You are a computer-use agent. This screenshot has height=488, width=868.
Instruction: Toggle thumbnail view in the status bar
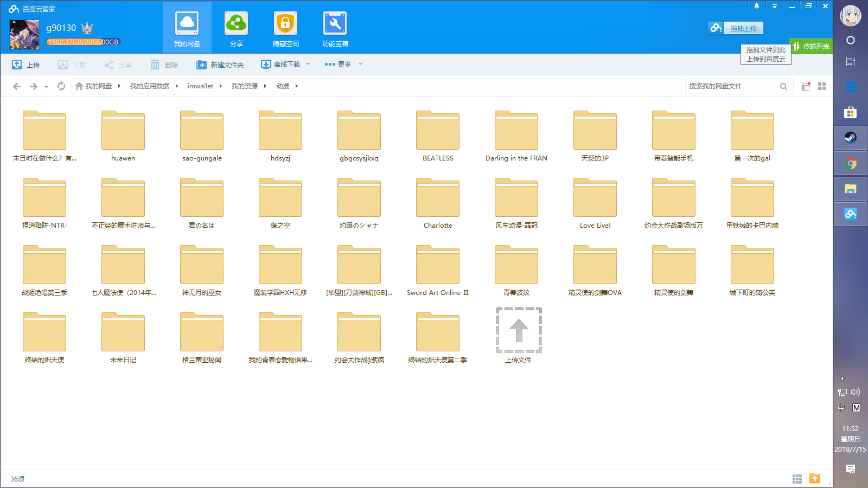[x=797, y=479]
